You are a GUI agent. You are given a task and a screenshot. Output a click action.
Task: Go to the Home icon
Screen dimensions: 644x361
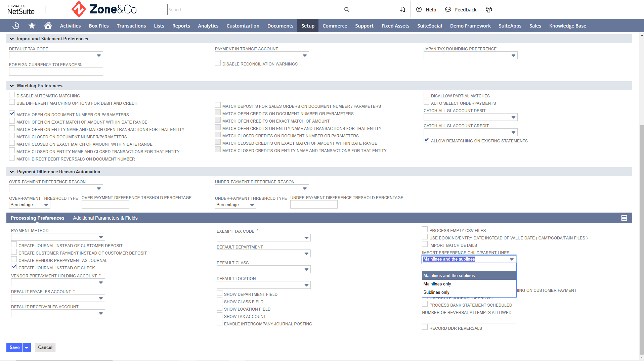tap(48, 26)
